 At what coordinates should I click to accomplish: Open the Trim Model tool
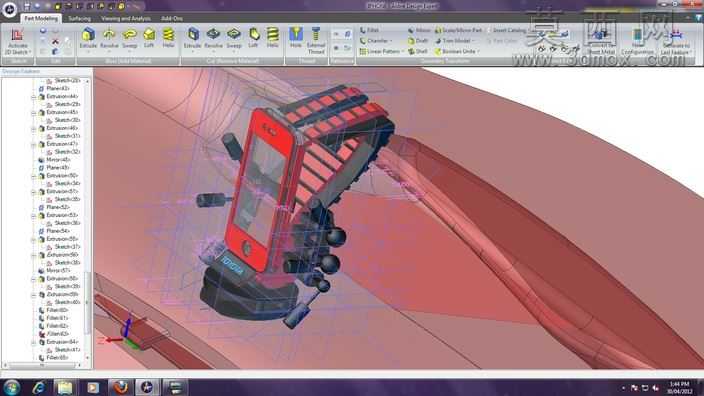coord(453,41)
